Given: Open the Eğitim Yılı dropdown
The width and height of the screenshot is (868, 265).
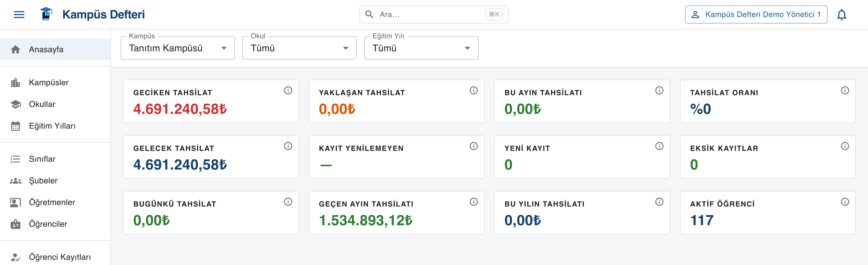Looking at the screenshot, I should (x=421, y=48).
